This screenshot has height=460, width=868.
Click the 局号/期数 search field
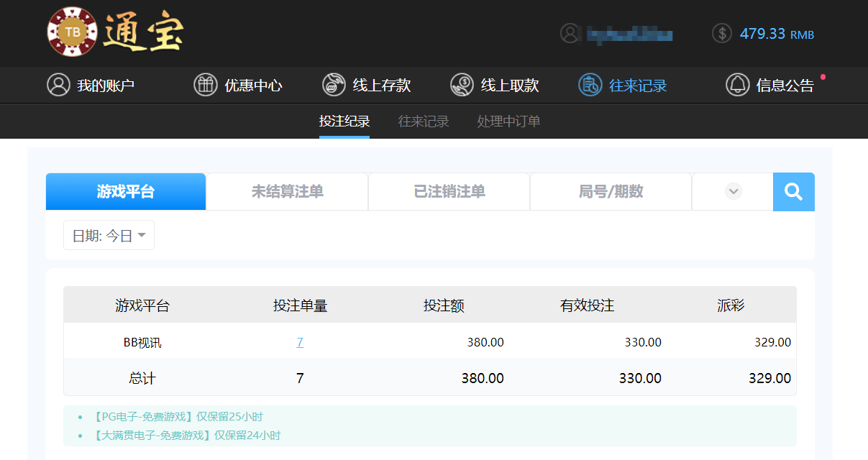click(611, 191)
